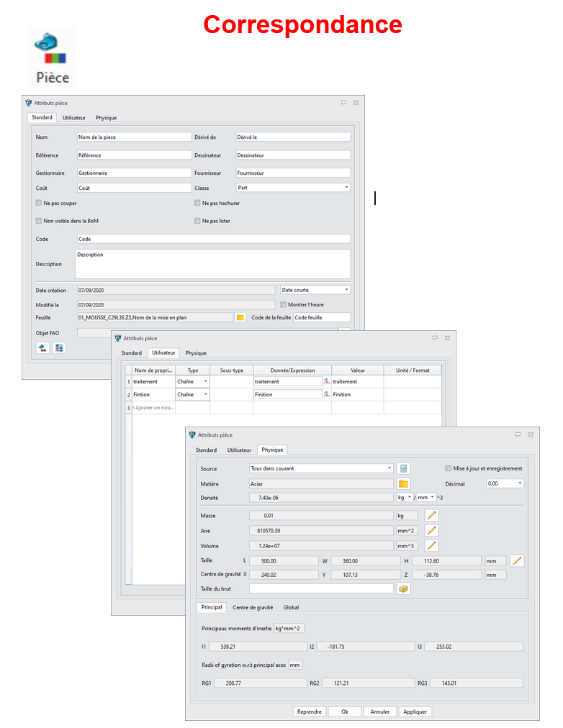
Task: Open the Type dropdown in the traitement row
Action: click(192, 381)
